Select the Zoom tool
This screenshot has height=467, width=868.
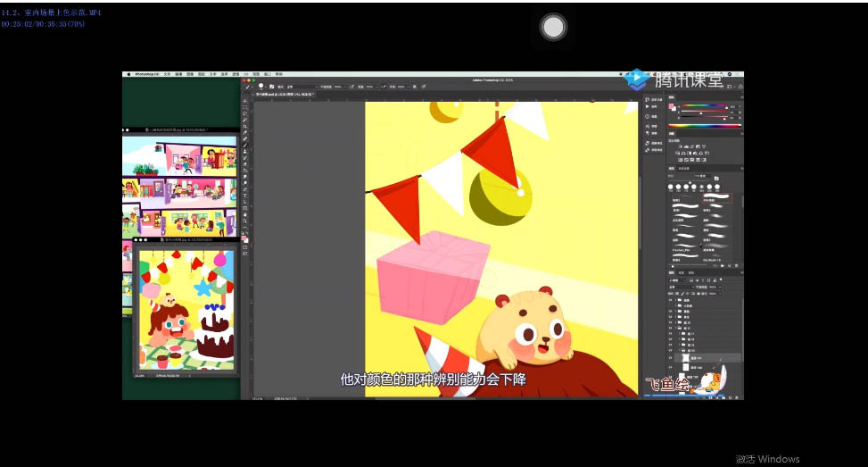coord(244,221)
